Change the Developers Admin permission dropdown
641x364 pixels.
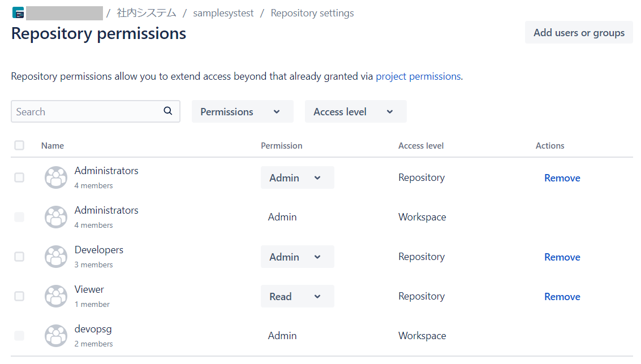pyautogui.click(x=297, y=257)
